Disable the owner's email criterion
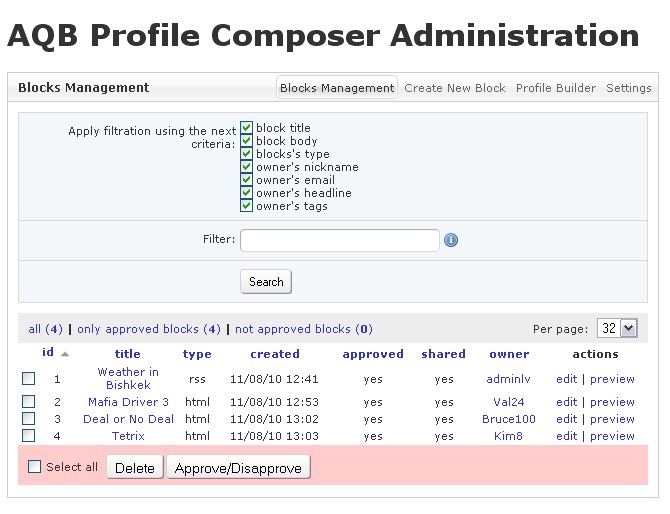670x514 pixels. (x=246, y=179)
